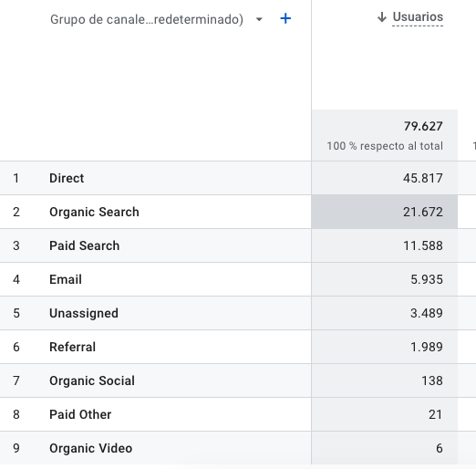Click the 11.588 users value
The image size is (476, 469).
tap(423, 245)
